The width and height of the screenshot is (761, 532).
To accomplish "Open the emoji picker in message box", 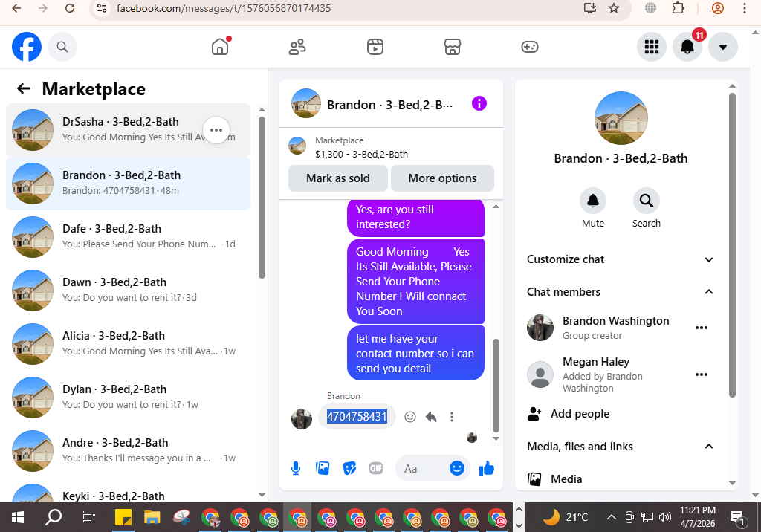I will click(x=457, y=468).
